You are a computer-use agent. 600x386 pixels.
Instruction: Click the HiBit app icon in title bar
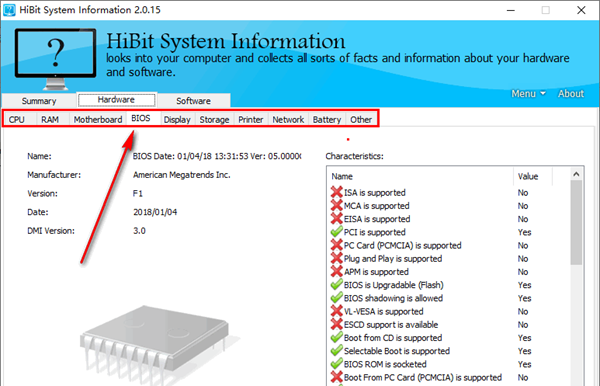point(9,10)
